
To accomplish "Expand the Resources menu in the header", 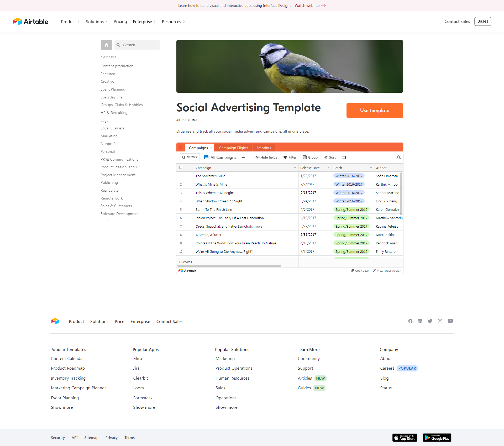I will [x=173, y=22].
